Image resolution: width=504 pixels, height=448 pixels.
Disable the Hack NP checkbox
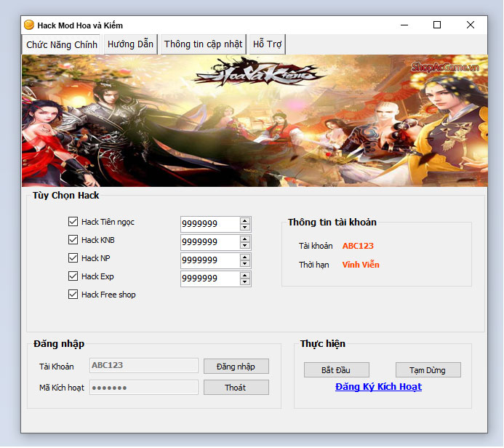(x=73, y=257)
